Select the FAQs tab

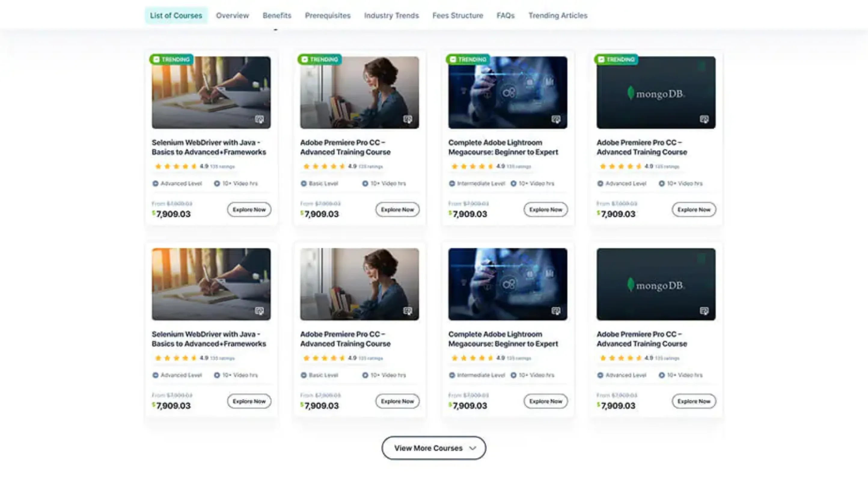(x=505, y=15)
